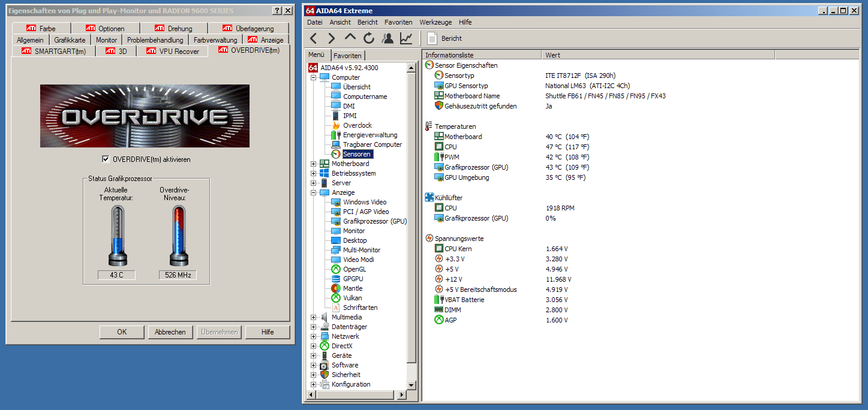Image resolution: width=868 pixels, height=410 pixels.
Task: Open the Datei menu
Action: click(315, 22)
